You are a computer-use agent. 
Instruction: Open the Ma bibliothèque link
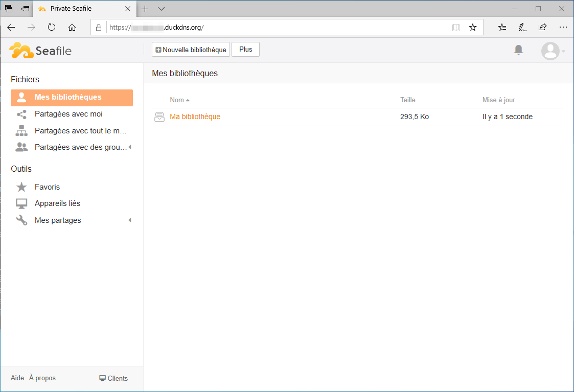tap(195, 117)
